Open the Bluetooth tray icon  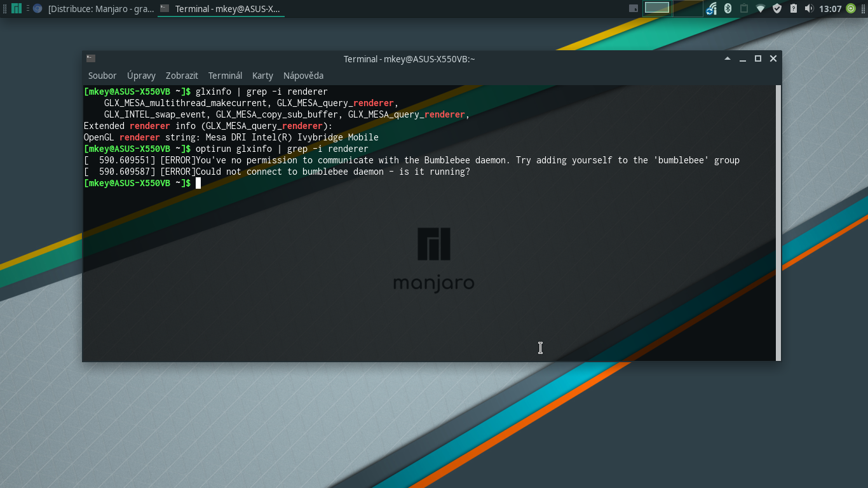(x=728, y=8)
